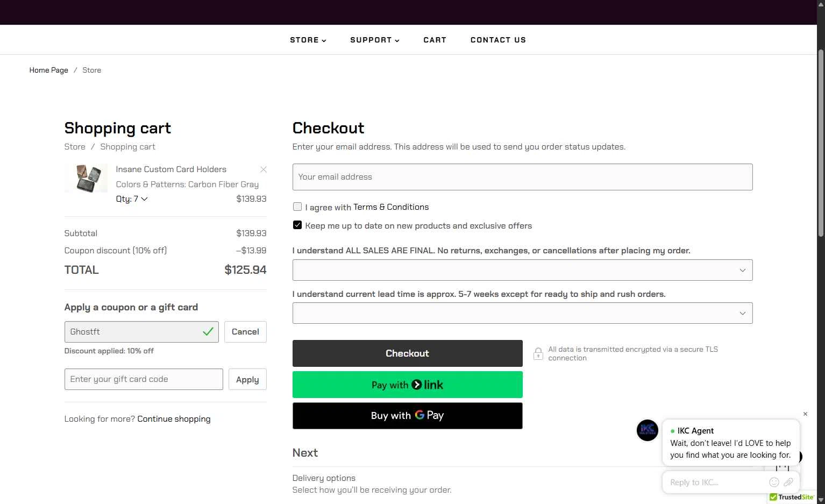This screenshot has height=504, width=825.
Task: Click the secure TLS lock icon
Action: (x=538, y=353)
